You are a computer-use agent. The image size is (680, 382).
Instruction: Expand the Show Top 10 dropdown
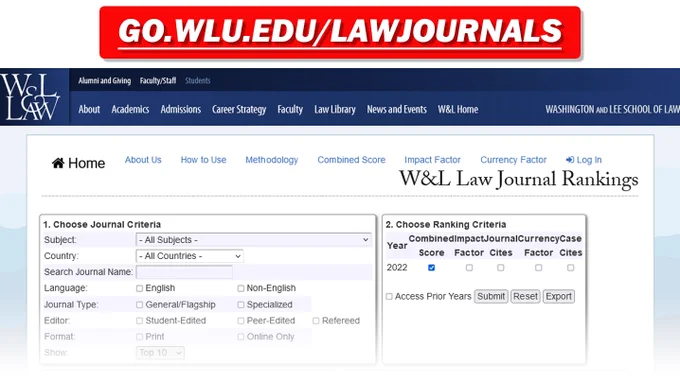160,353
